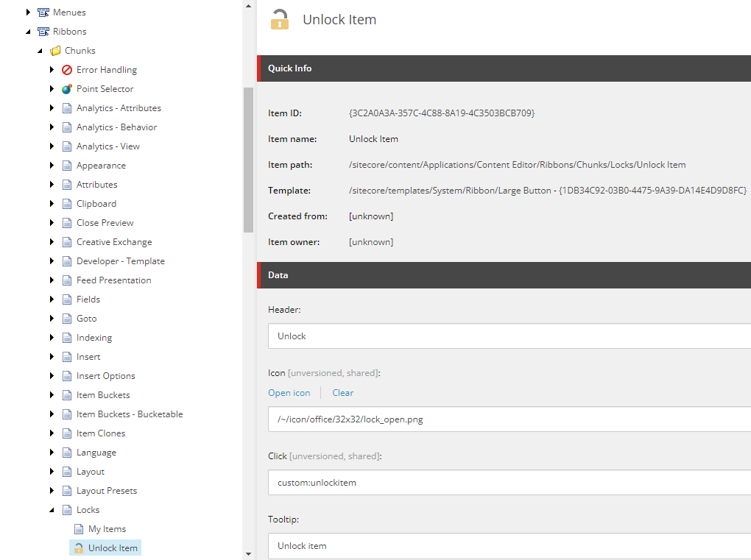This screenshot has height=560, width=751.
Task: Select the Item Buckets tree item
Action: tap(103, 395)
